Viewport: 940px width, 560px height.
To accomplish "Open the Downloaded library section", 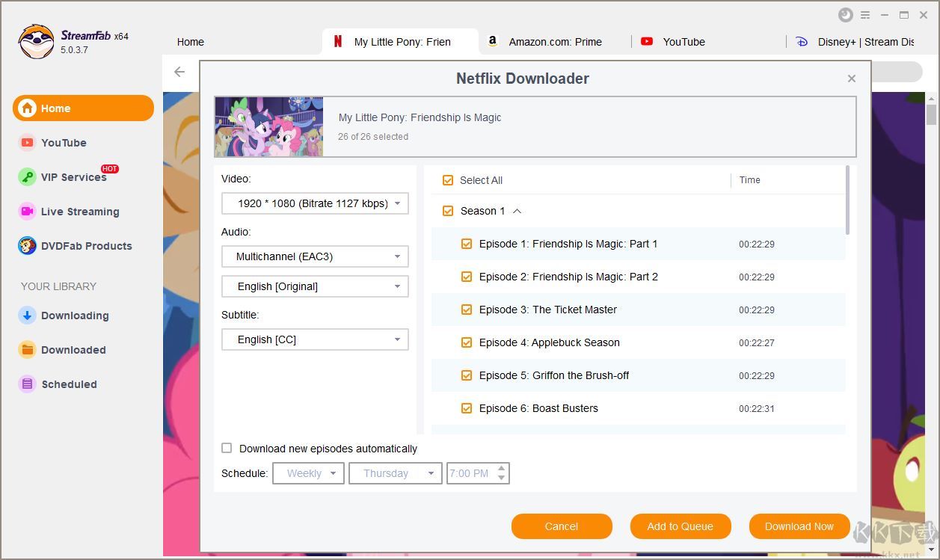I will point(73,350).
